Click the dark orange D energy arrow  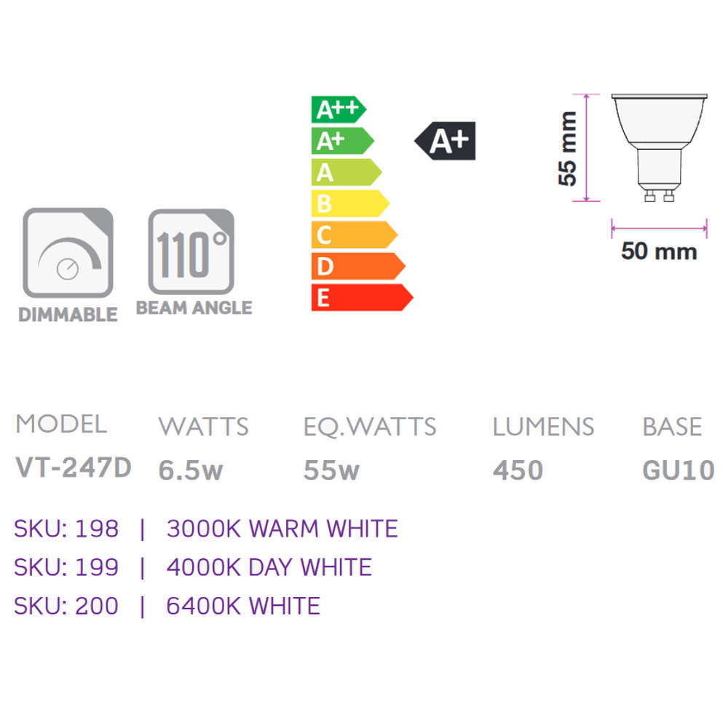click(358, 266)
